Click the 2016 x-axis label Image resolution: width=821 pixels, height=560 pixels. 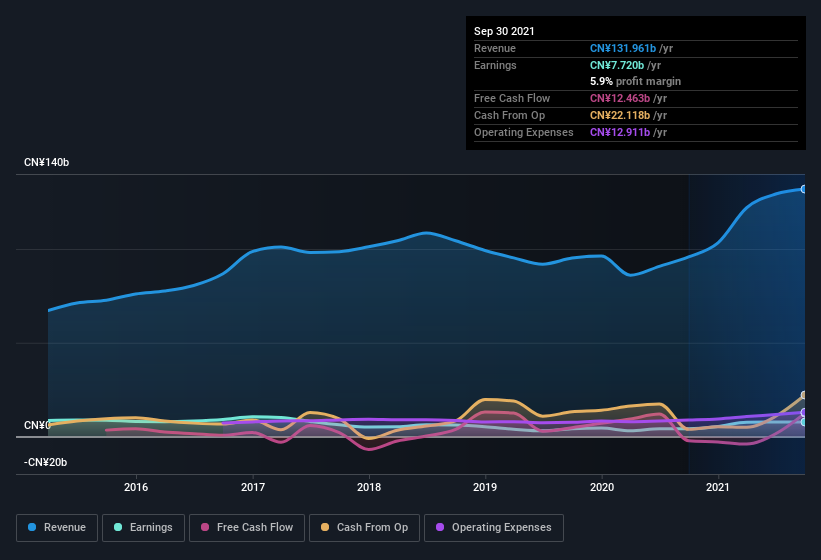136,487
